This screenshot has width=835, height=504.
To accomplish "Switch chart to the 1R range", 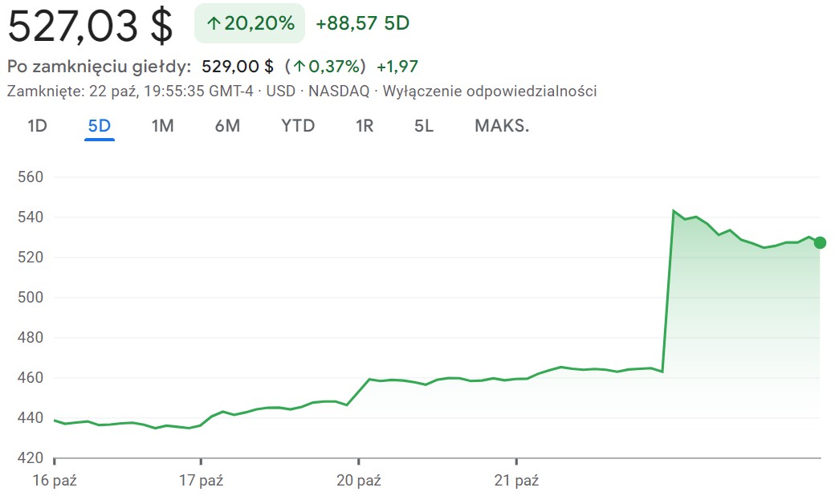I will point(365,126).
